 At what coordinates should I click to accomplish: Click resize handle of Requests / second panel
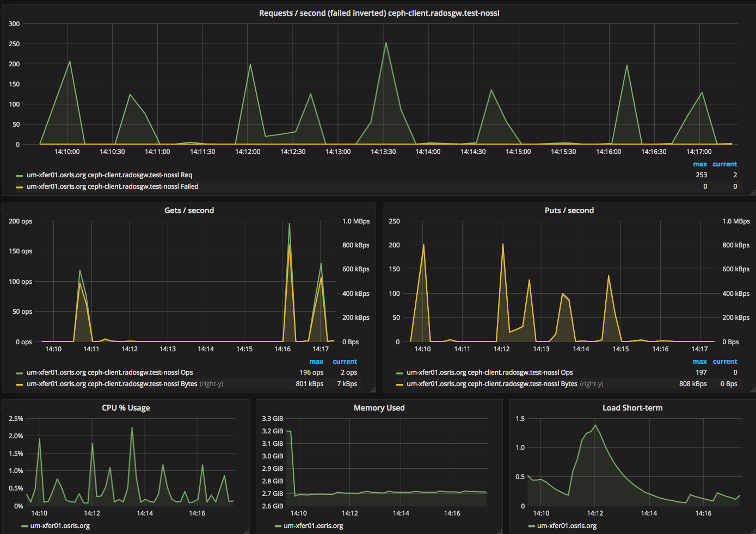[x=753, y=193]
